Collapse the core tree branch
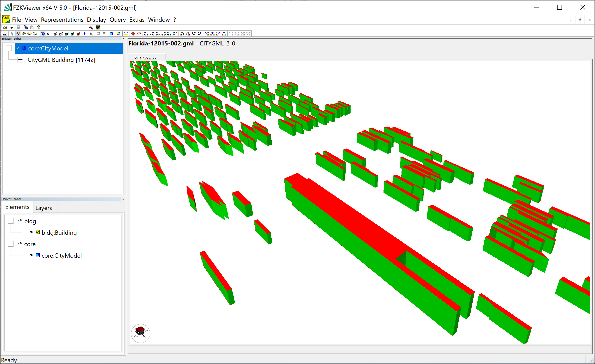Screen dimensions: 595x364 tap(10, 243)
